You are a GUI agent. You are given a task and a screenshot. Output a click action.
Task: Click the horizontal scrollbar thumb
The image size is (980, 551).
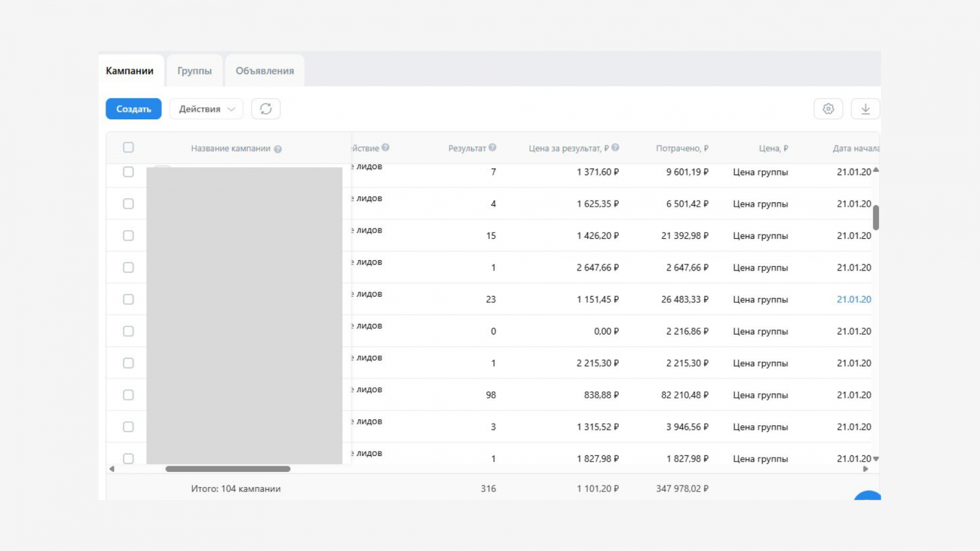click(x=228, y=469)
